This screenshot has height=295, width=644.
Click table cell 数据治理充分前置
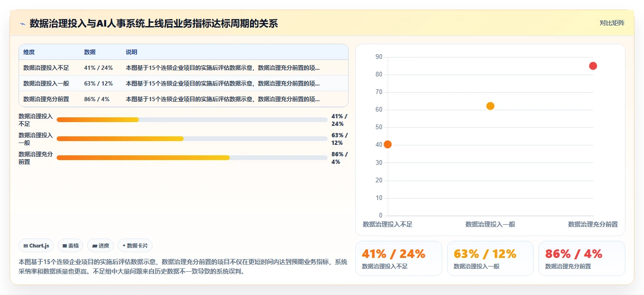(46, 99)
